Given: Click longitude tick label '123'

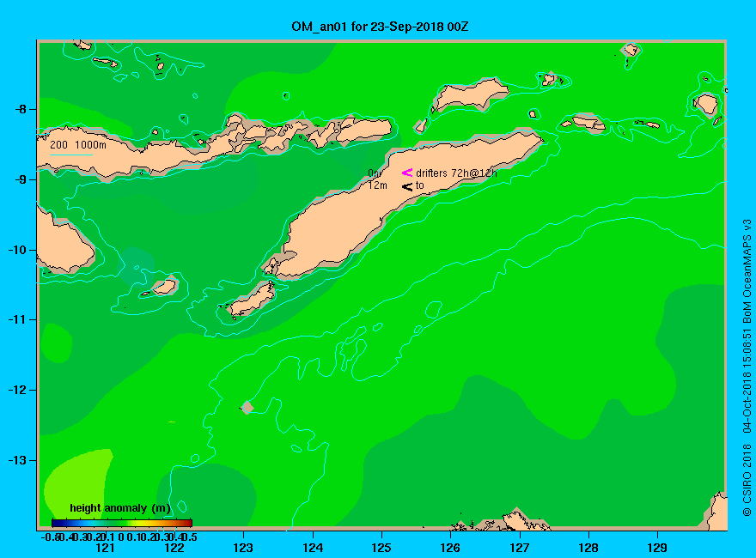Looking at the screenshot, I should (243, 548).
